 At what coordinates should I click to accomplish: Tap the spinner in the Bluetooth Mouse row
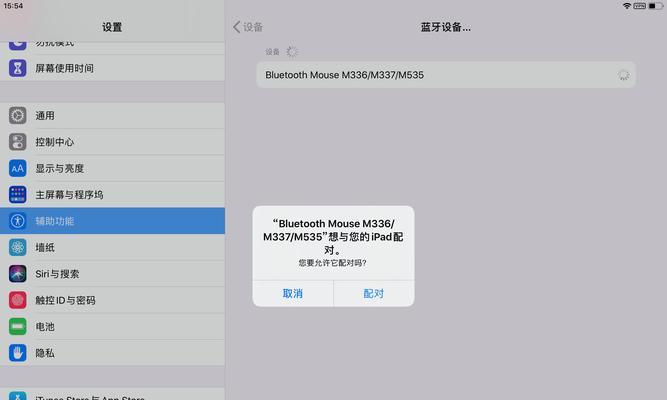point(623,75)
